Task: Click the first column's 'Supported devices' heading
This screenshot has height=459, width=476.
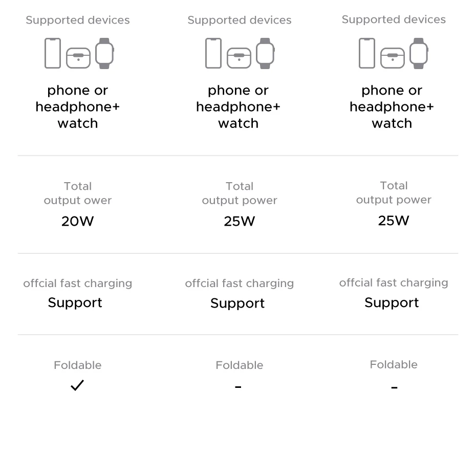Action: (78, 20)
